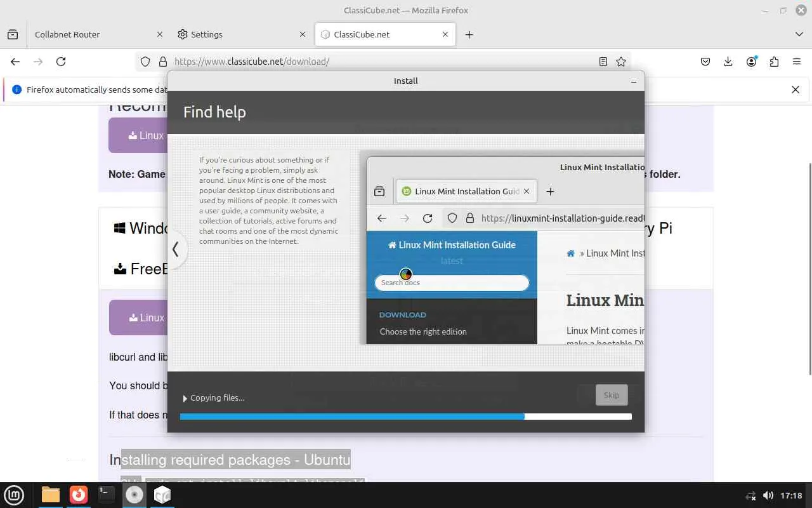The height and width of the screenshot is (508, 812).
Task: Open the Firefox downloads panel
Action: tap(728, 62)
